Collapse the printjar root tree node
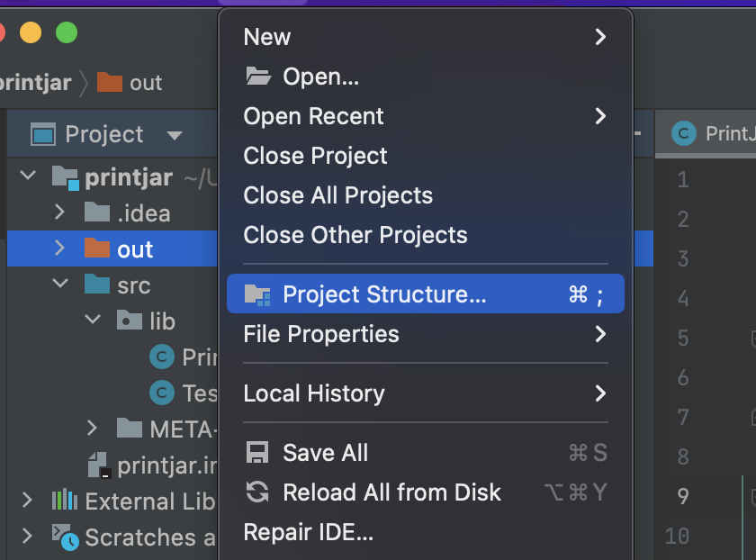This screenshot has height=560, width=756. pos(29,175)
